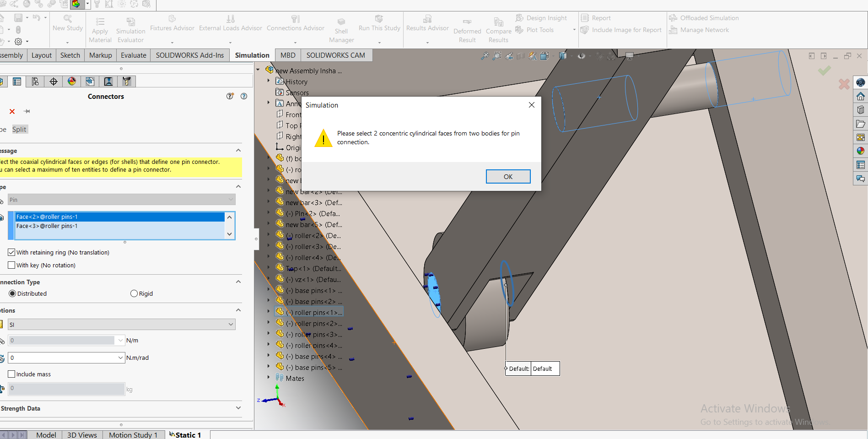The image size is (868, 439).
Task: Open the New Study tool
Action: [68, 23]
